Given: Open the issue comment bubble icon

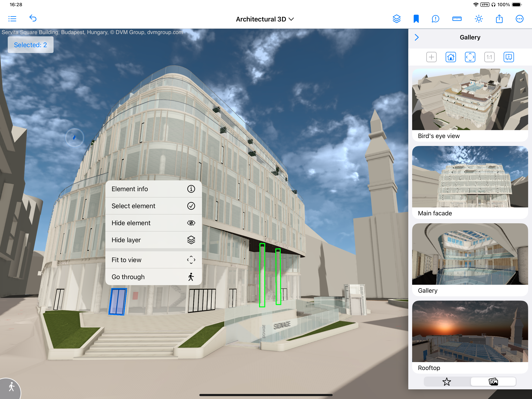Looking at the screenshot, I should tap(435, 19).
